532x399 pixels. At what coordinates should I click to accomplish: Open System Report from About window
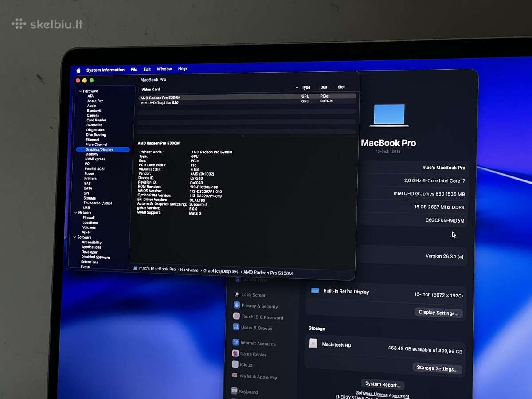click(383, 384)
